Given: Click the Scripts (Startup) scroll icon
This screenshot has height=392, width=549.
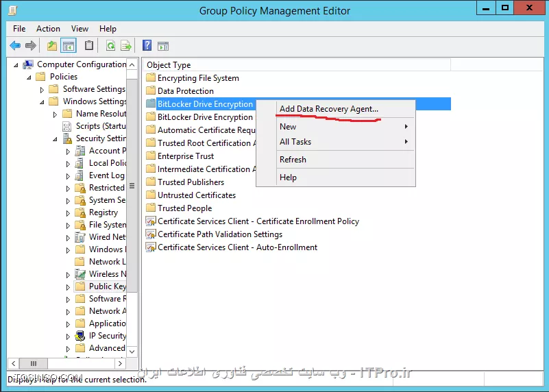Looking at the screenshot, I should pos(66,126).
